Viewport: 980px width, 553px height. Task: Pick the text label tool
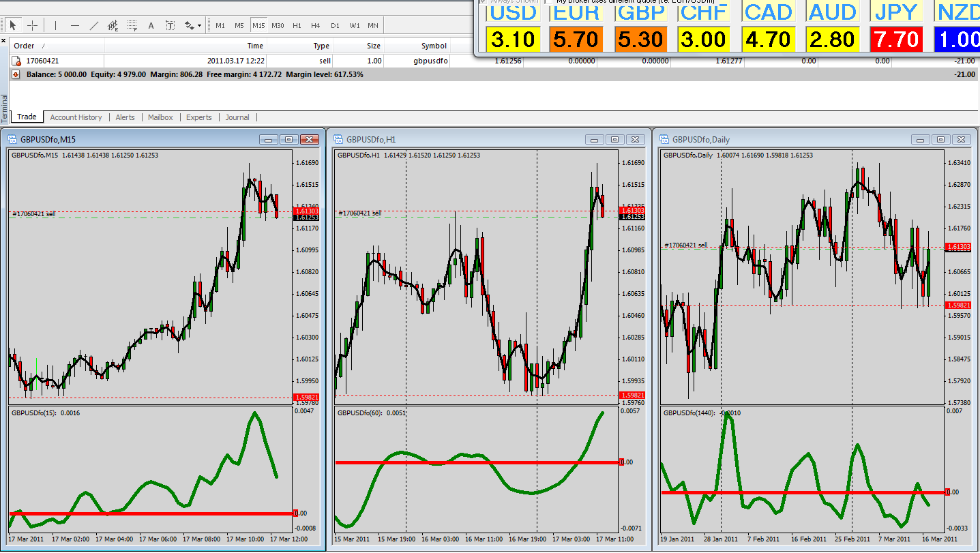170,25
